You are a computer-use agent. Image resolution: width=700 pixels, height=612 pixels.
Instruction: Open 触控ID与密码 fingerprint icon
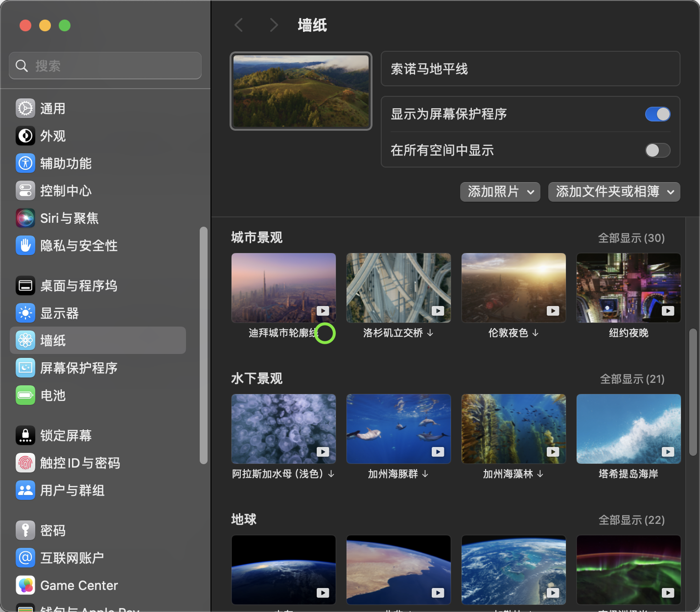tap(25, 463)
